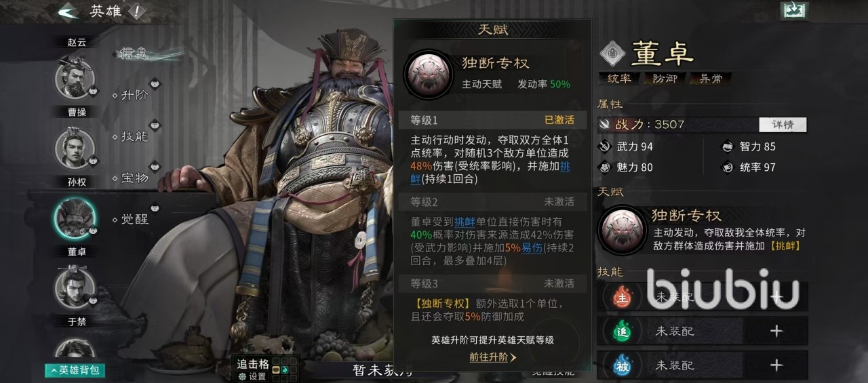Add a skill to 被 passive slot

(776, 365)
